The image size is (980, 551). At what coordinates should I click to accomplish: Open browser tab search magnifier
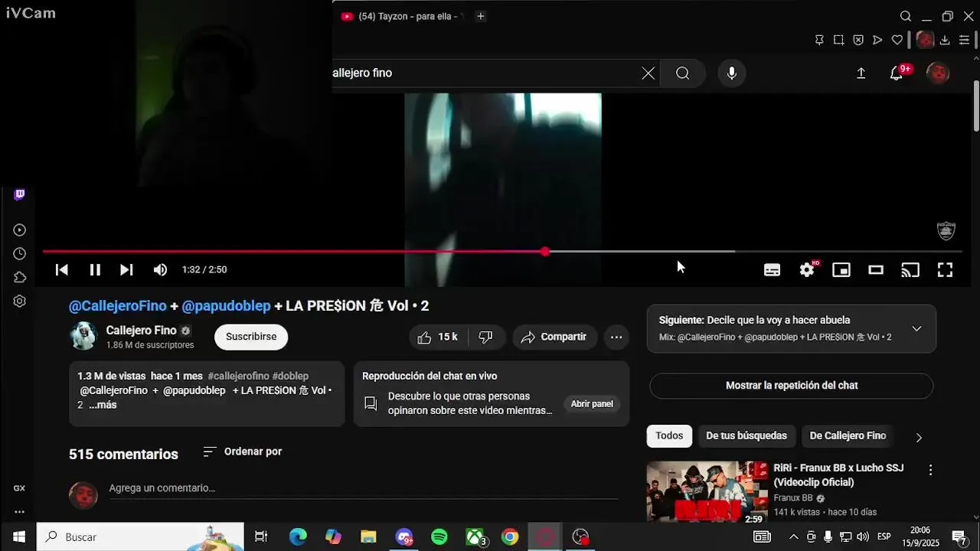pyautogui.click(x=906, y=16)
